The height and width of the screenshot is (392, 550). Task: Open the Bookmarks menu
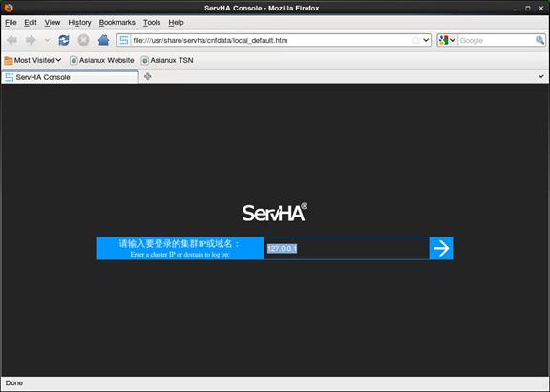point(116,23)
